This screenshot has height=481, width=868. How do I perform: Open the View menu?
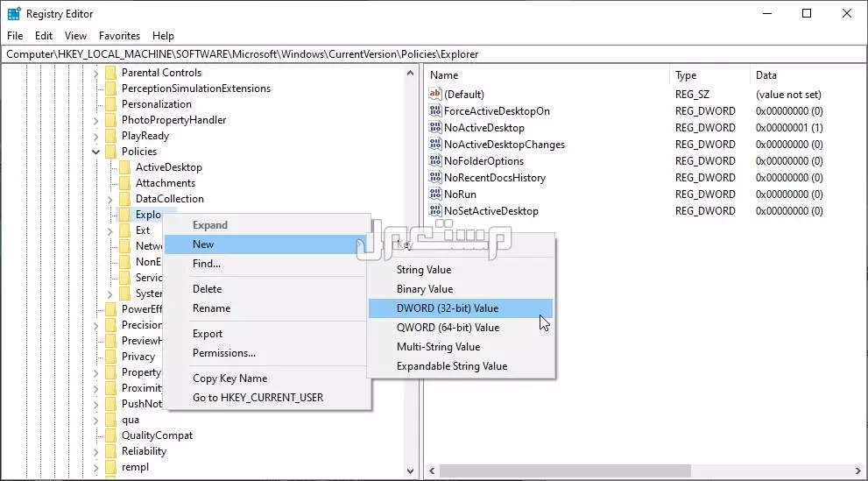(75, 35)
